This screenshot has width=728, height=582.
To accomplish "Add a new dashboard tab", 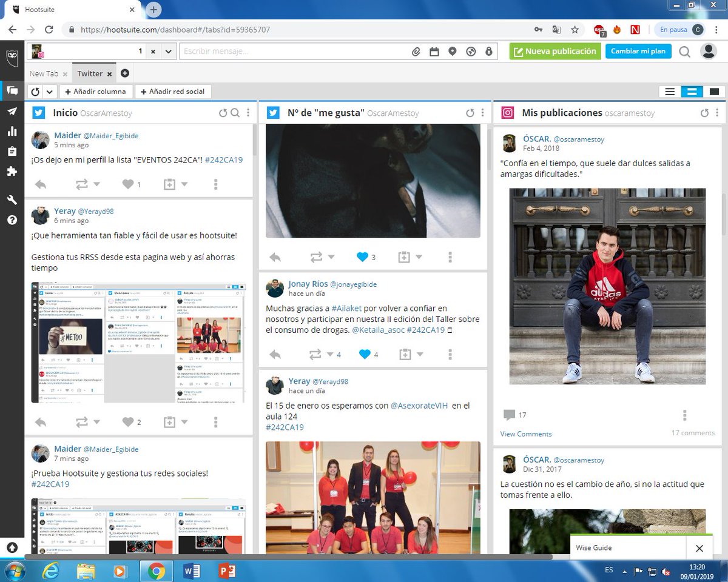I will coord(125,73).
